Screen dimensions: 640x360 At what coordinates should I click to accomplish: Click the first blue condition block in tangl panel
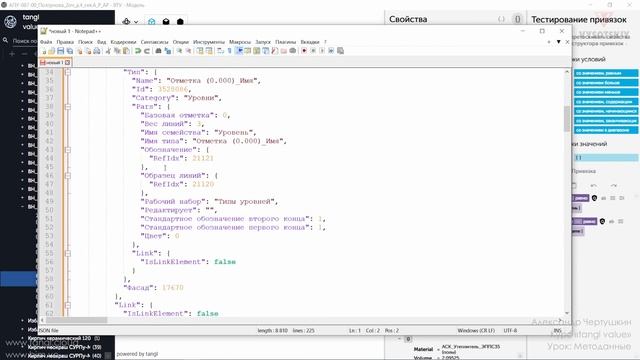click(606, 73)
